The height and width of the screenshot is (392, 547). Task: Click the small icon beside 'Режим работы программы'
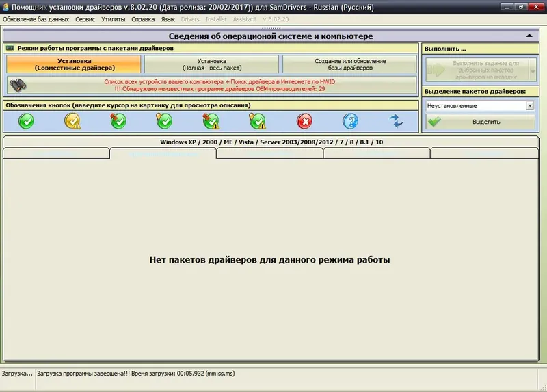tap(10, 48)
